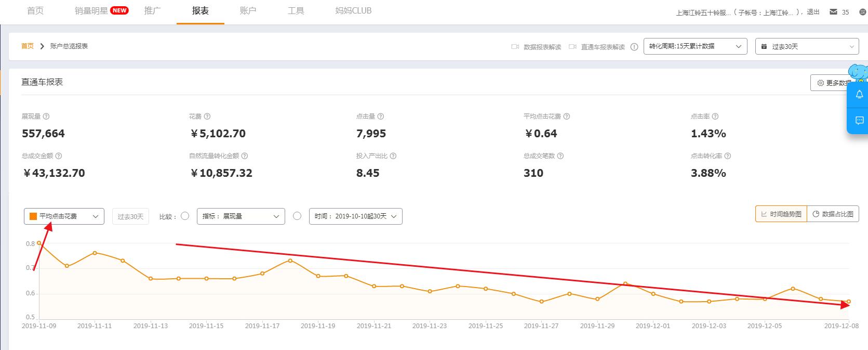
Task: Click the 3.88% 点击转化率 value
Action: pyautogui.click(x=709, y=173)
